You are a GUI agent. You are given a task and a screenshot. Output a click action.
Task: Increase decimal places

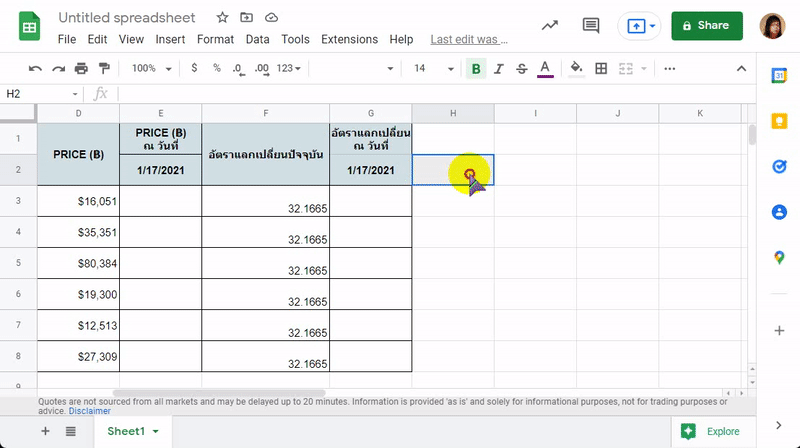262,68
